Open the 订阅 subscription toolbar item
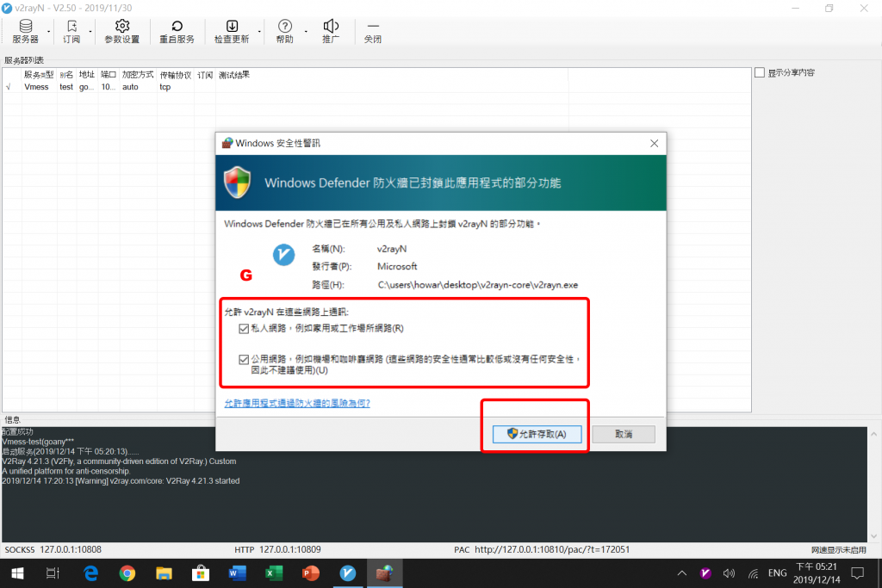The image size is (882, 588). pos(71,32)
